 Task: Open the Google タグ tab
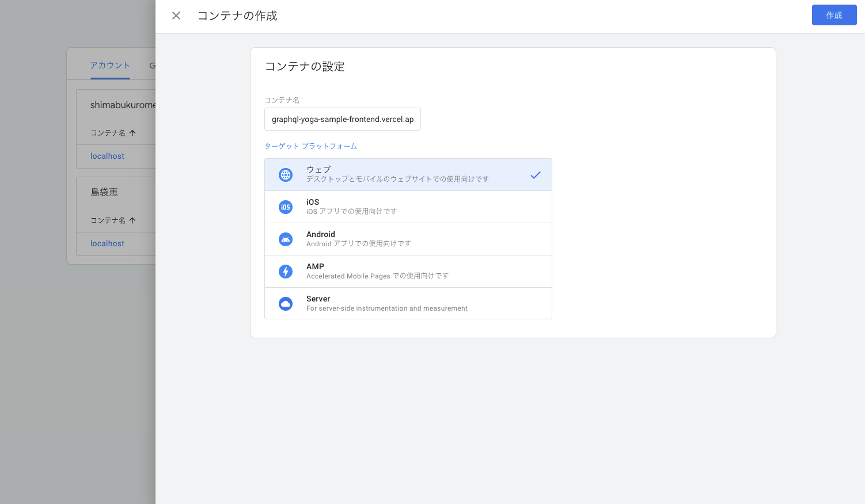pyautogui.click(x=154, y=65)
